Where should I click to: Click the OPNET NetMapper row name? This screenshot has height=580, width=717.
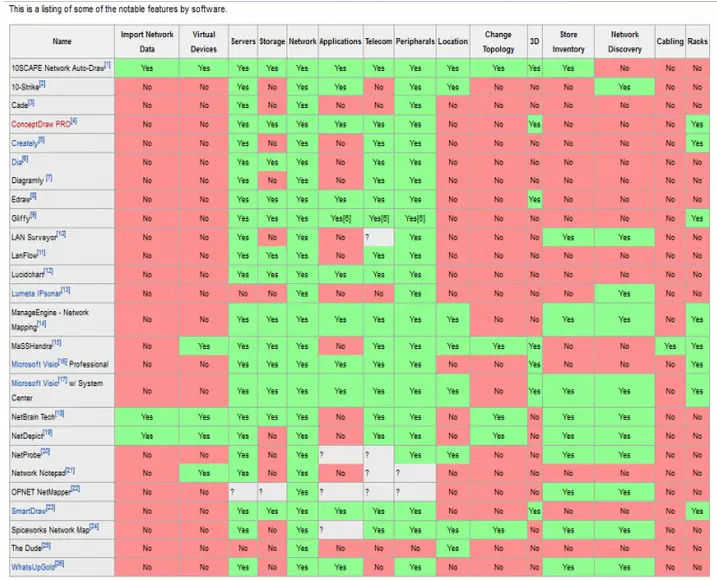(x=41, y=492)
